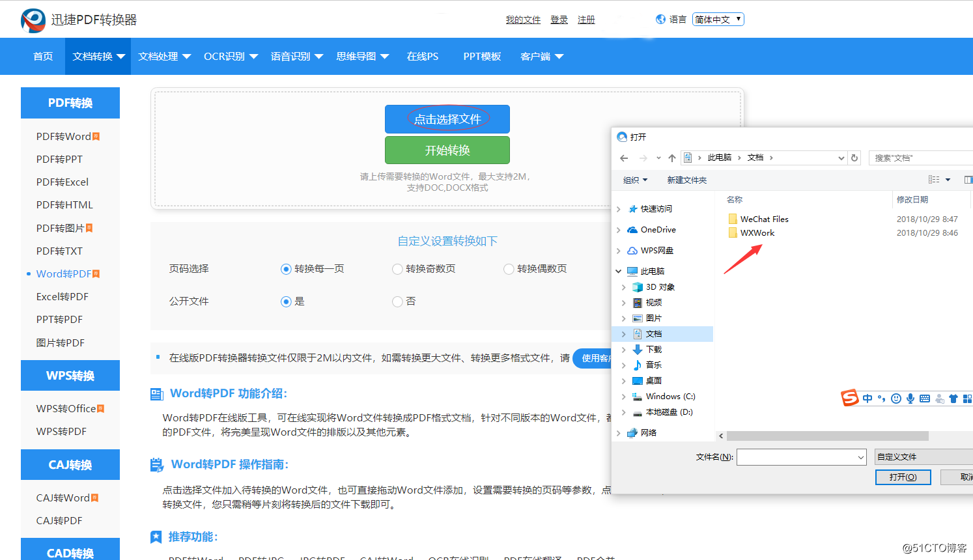The height and width of the screenshot is (560, 973).
Task: Click 新建文件夹 in the dialog toolbar
Action: point(687,180)
